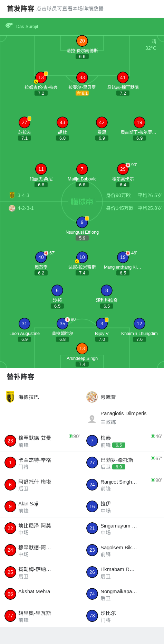Viewport: 164px width, 644px height.
Task: Click the 4-2-3-1 formation label
Action: (x=26, y=208)
